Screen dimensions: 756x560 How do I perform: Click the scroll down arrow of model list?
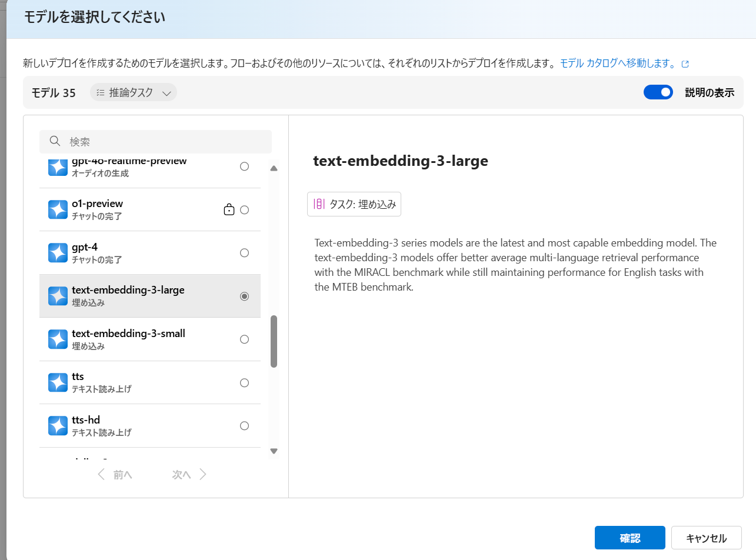point(274,451)
